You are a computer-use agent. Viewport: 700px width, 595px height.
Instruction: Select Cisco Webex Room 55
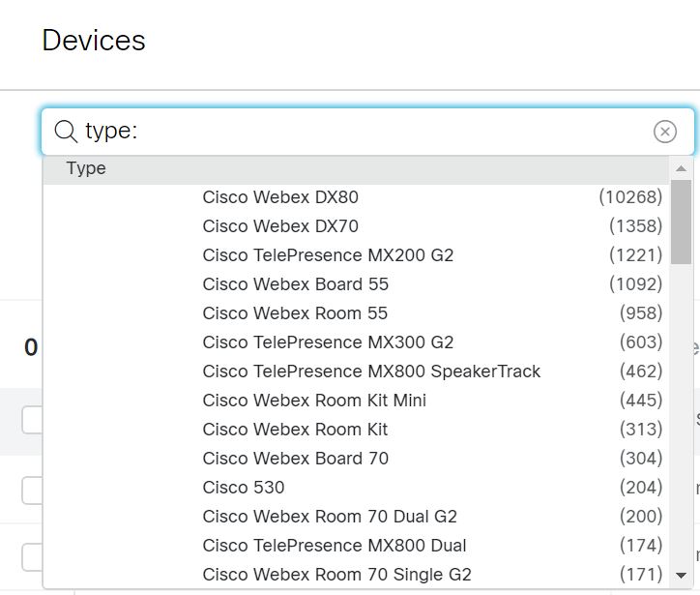(x=356, y=313)
